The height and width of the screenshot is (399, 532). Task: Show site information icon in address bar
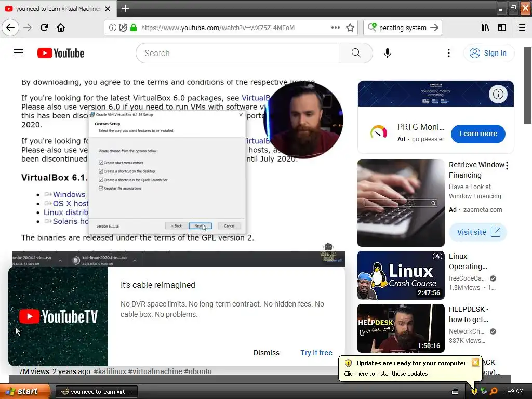[x=112, y=28]
